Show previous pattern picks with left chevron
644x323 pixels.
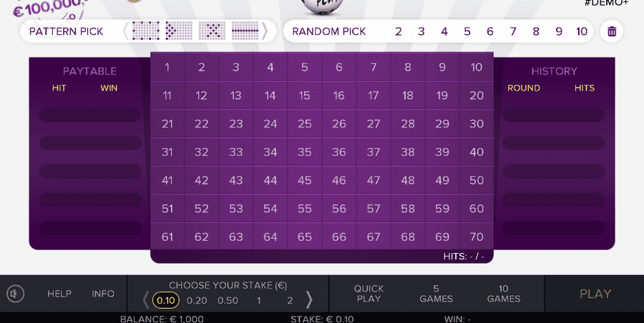point(126,31)
